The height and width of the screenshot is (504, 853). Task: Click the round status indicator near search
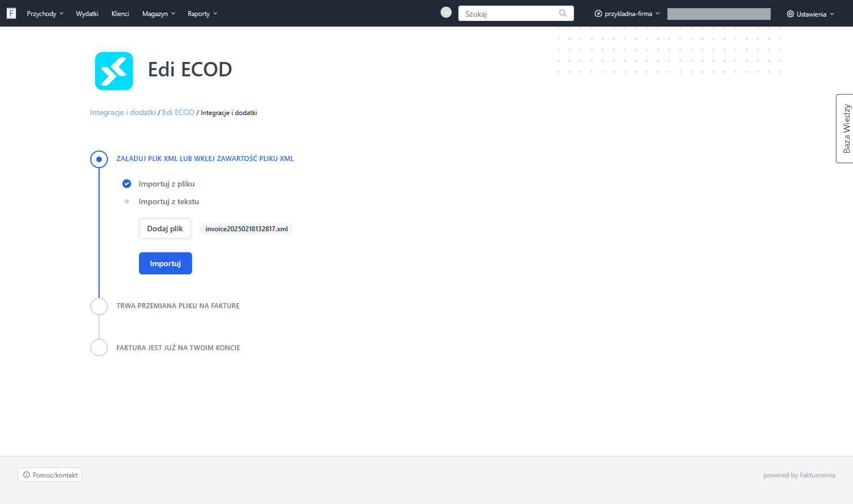[446, 12]
